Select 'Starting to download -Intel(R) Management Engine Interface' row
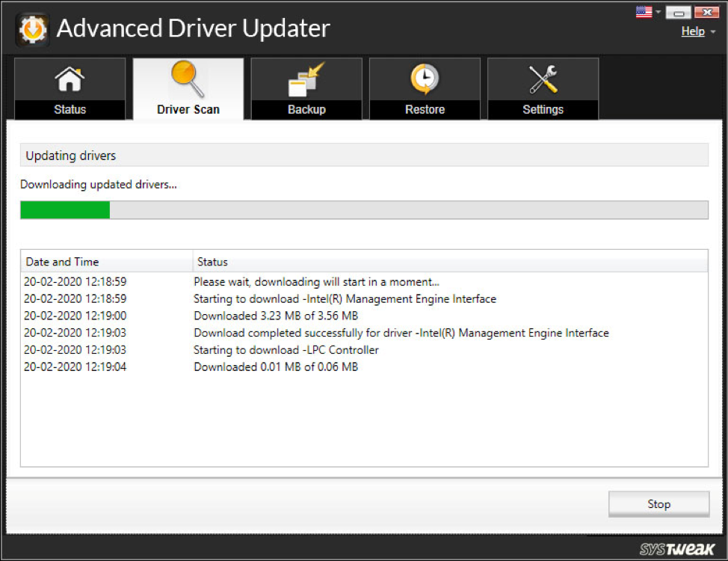The image size is (728, 561). click(x=365, y=299)
